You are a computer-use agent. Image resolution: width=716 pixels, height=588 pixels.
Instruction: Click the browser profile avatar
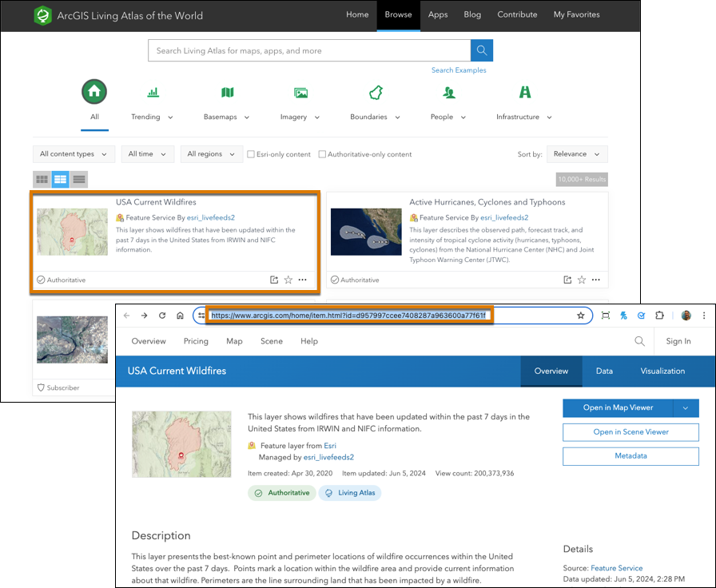point(686,316)
